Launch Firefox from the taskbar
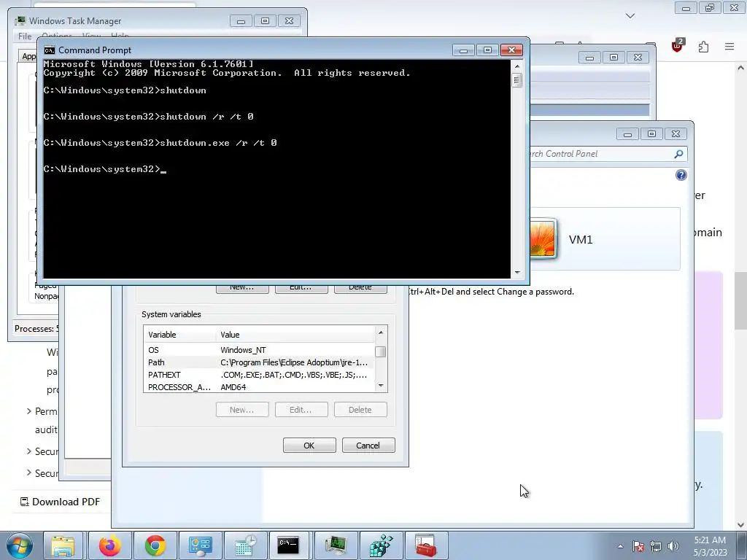Image resolution: width=747 pixels, height=560 pixels. (x=109, y=545)
